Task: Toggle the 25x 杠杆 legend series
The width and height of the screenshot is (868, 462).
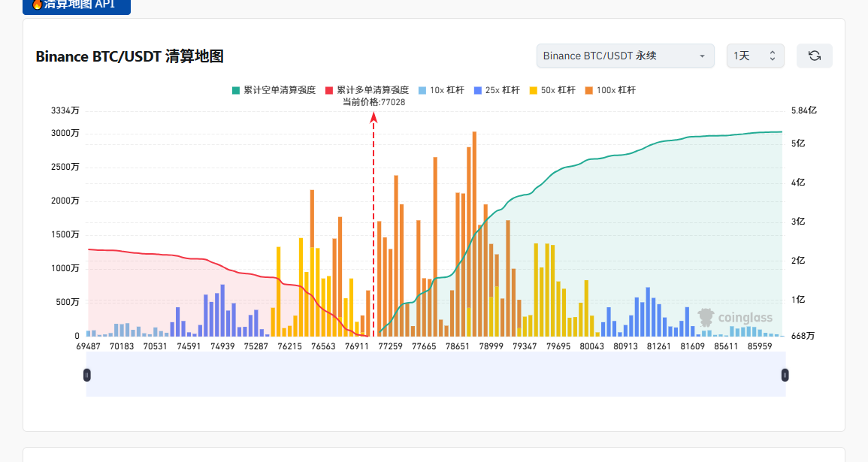Action: point(497,90)
